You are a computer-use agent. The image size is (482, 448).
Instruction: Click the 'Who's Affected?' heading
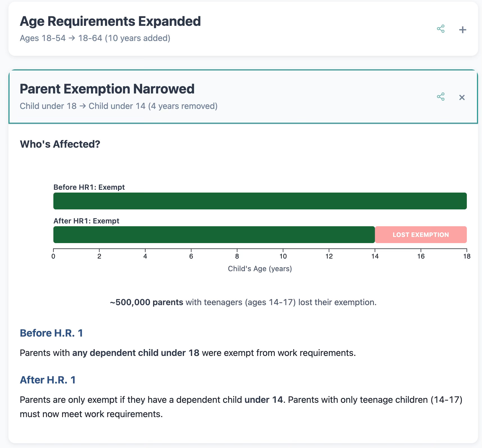[x=60, y=144]
